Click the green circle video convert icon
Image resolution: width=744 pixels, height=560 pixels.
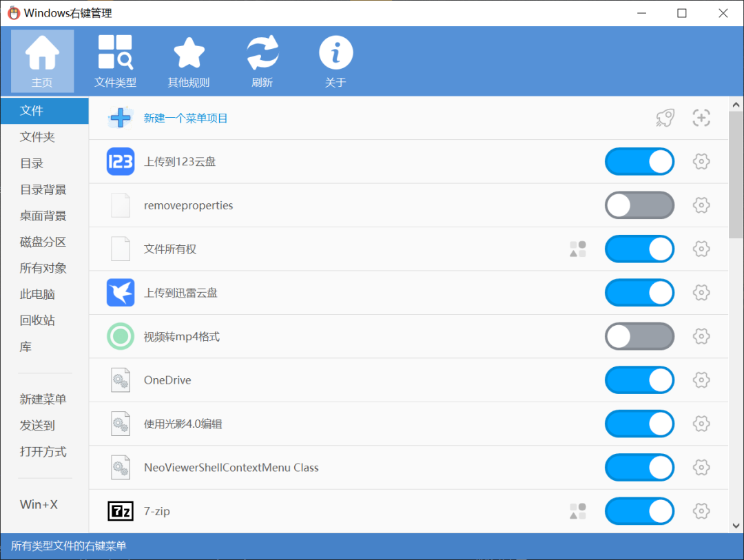point(121,336)
